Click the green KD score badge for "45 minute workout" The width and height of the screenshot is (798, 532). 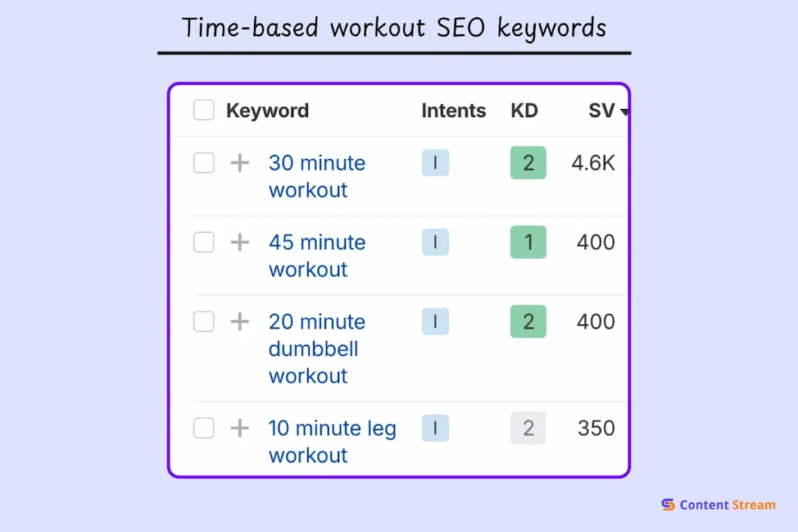click(x=528, y=242)
